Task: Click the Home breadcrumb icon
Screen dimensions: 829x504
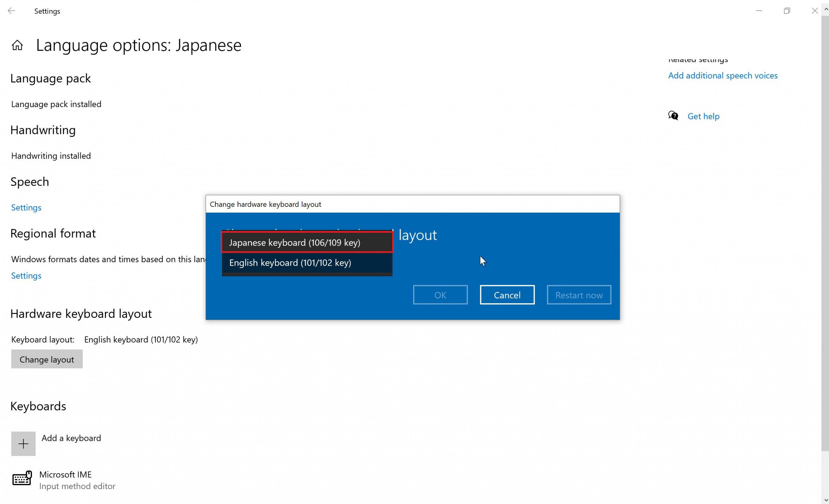Action: [17, 45]
